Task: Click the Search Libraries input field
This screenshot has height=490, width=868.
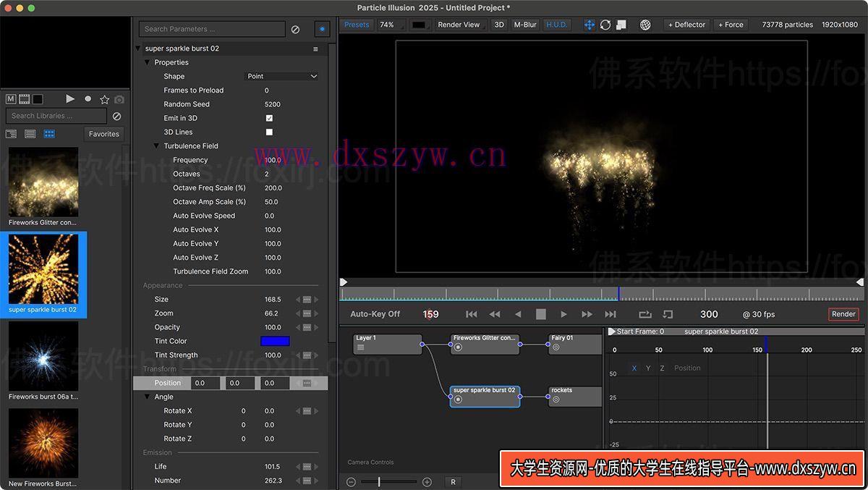Action: pyautogui.click(x=56, y=116)
